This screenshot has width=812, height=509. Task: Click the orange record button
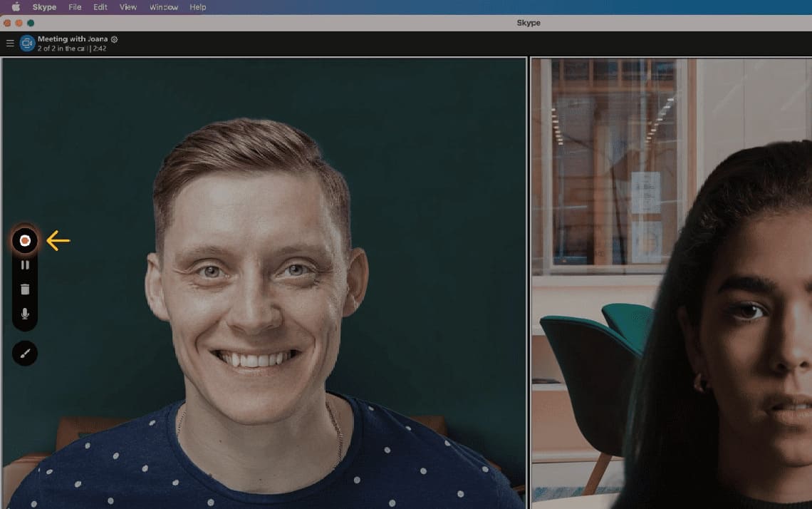[24, 240]
